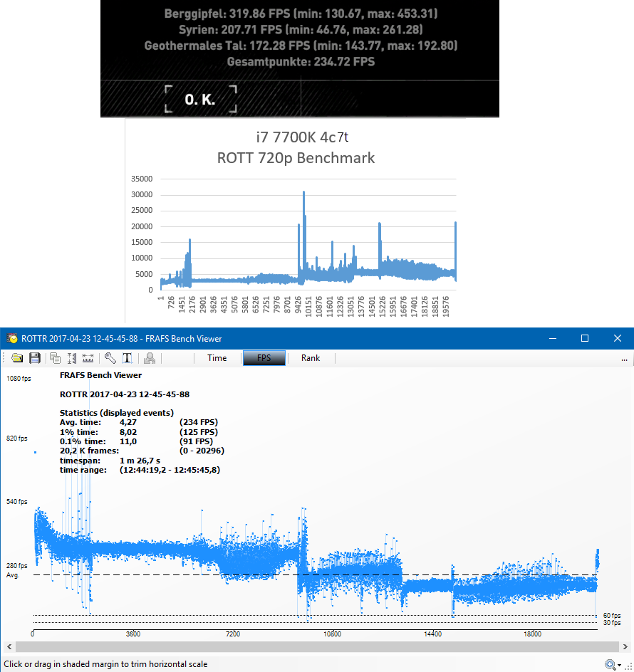Image resolution: width=634 pixels, height=672 pixels.
Task: Click the 'FRAFS Bench Viewer' chart heading
Action: pos(101,375)
